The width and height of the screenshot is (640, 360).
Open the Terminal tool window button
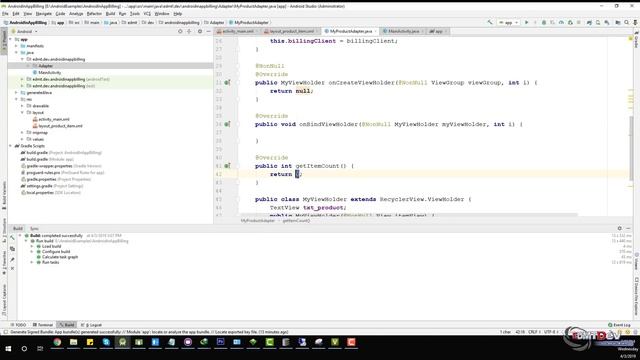(43, 325)
